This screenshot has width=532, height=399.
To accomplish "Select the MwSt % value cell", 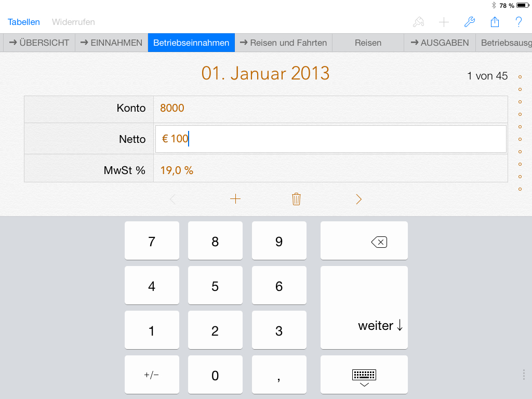I will (x=330, y=170).
